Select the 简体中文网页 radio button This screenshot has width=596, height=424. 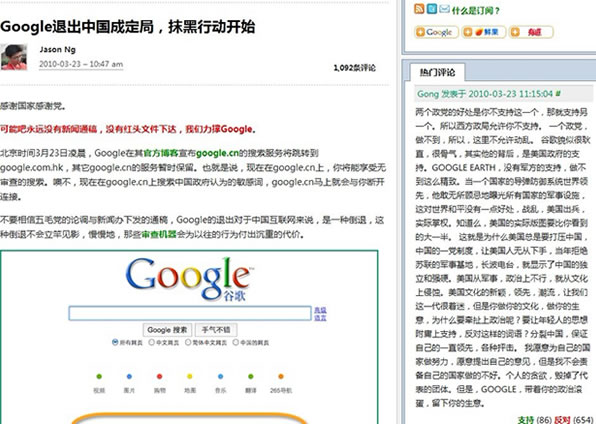coord(188,342)
